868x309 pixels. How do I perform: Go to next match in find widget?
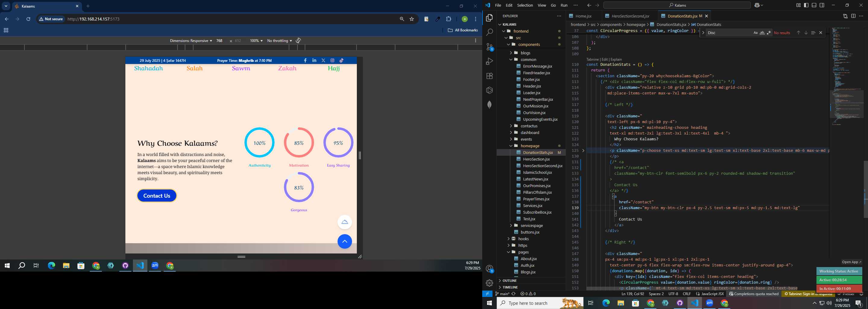point(806,33)
